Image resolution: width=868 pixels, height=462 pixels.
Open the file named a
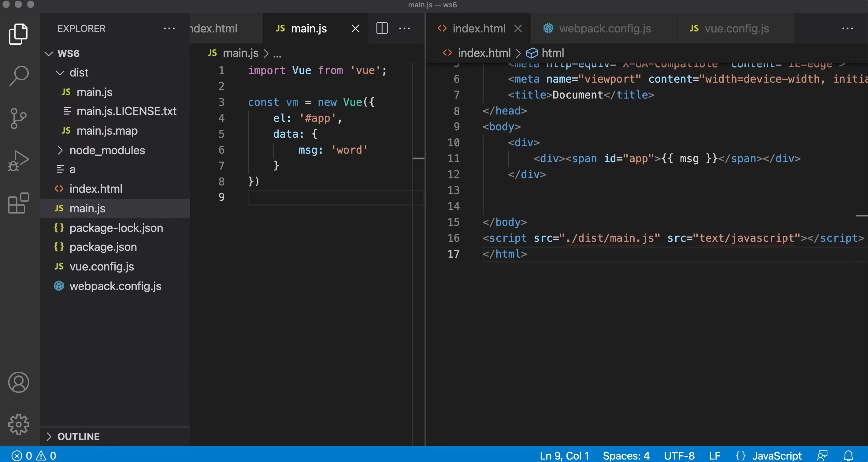coord(115,170)
